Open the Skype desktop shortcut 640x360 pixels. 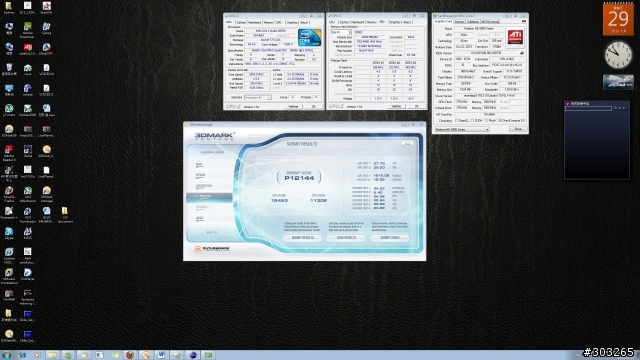[9, 232]
